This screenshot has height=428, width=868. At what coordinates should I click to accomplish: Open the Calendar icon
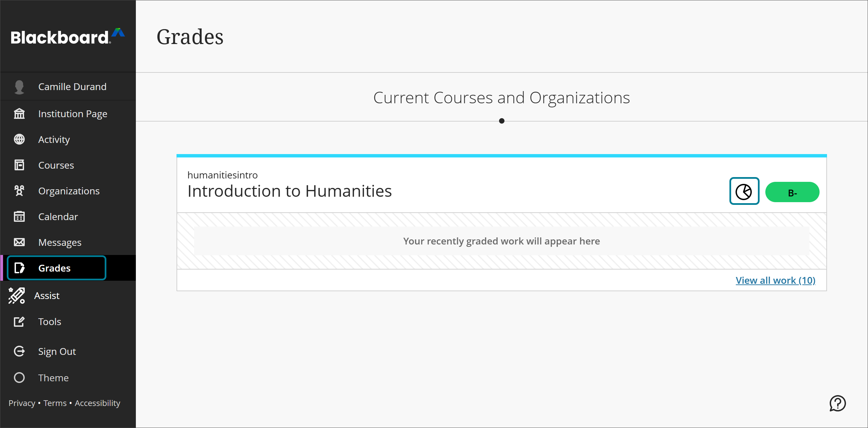(x=19, y=216)
